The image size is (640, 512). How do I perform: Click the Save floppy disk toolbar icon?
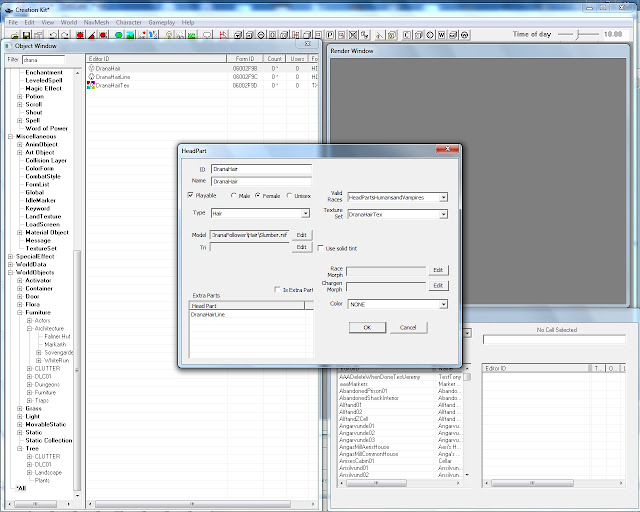click(27, 35)
